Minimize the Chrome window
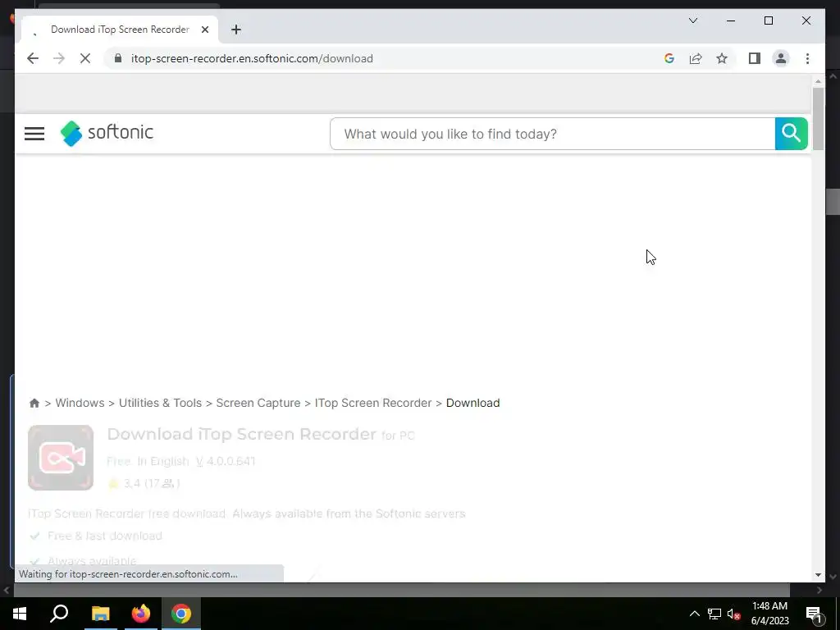 731,21
